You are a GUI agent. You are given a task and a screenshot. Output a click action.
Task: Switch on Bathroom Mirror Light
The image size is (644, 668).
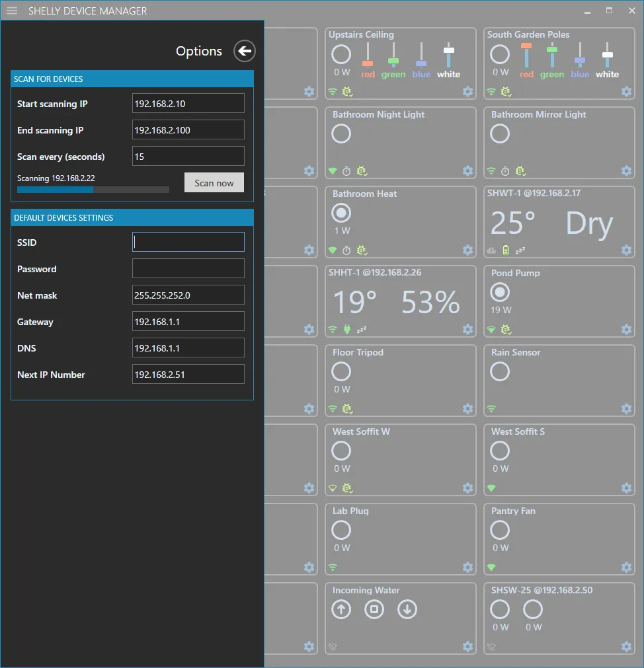[499, 133]
